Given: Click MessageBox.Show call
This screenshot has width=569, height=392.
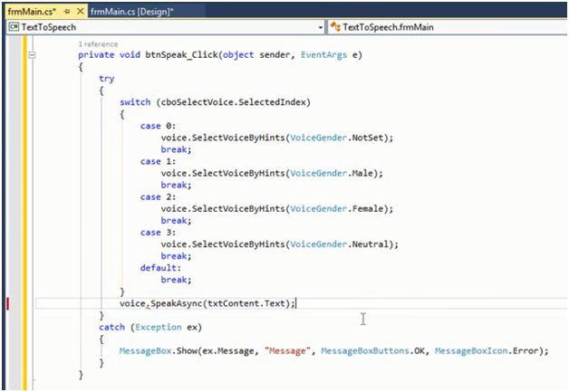Looking at the screenshot, I should tap(159, 351).
